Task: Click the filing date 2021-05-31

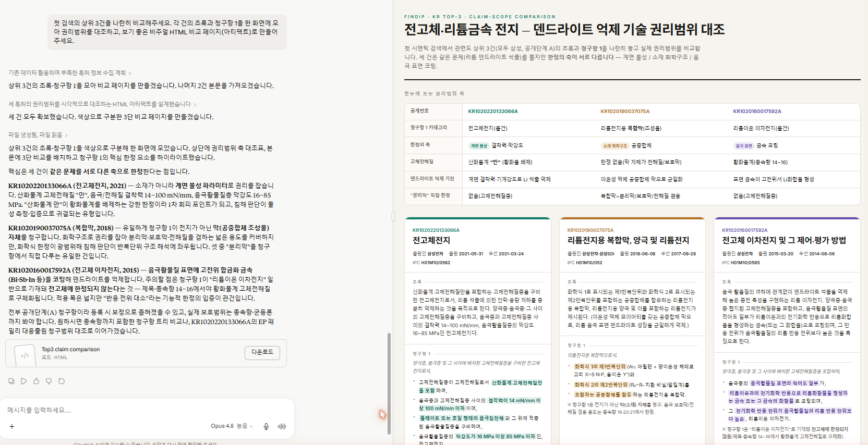Action: tap(471, 254)
